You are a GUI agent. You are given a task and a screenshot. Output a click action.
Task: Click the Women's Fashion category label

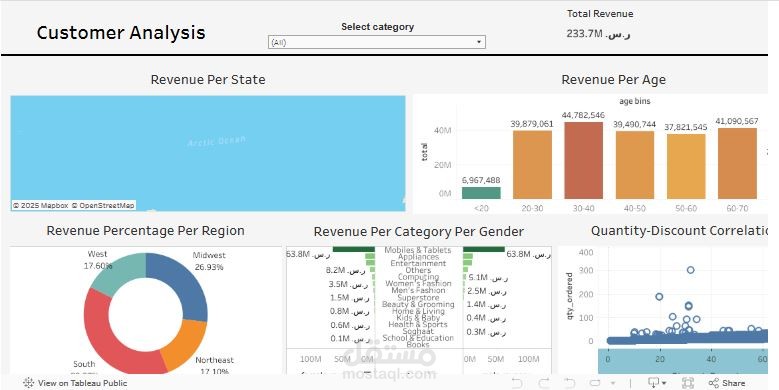pos(418,284)
